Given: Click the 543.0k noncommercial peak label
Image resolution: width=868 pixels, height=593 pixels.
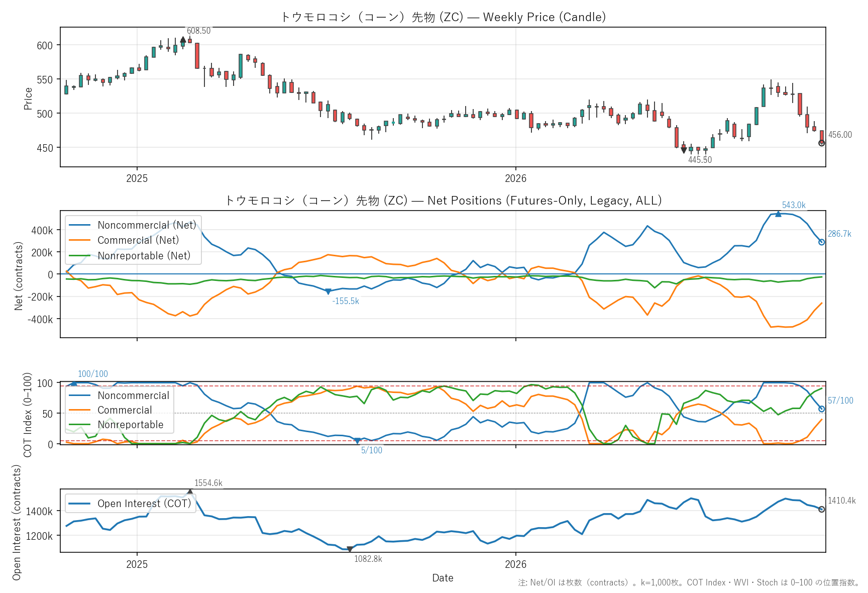Looking at the screenshot, I should tap(794, 205).
